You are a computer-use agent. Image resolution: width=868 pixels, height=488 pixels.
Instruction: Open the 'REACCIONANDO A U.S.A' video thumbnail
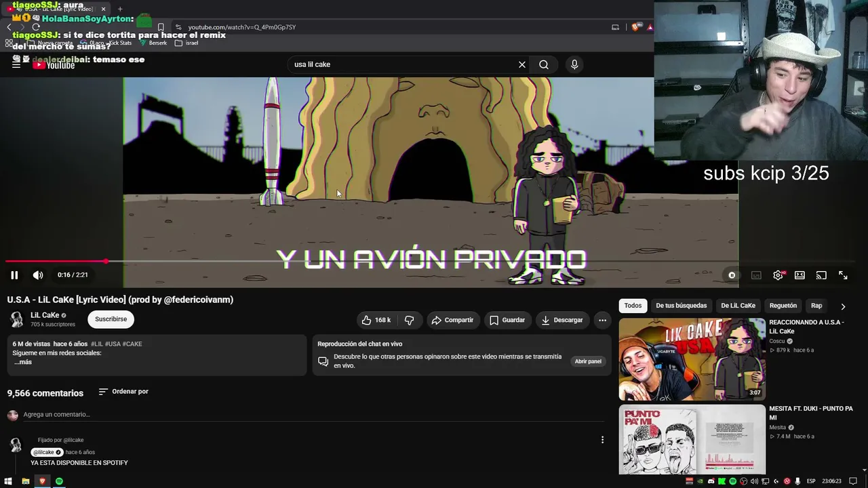[692, 359]
